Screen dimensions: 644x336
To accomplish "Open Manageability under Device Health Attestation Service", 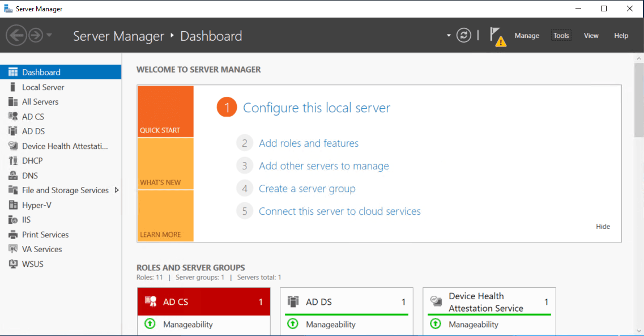I will (473, 325).
